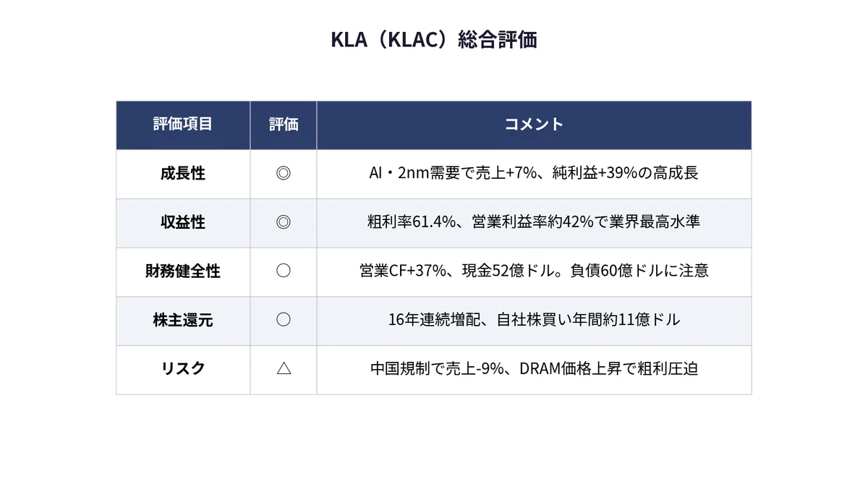The height and width of the screenshot is (495, 868).
Task: Click the dark navy table header bar
Action: (434, 125)
